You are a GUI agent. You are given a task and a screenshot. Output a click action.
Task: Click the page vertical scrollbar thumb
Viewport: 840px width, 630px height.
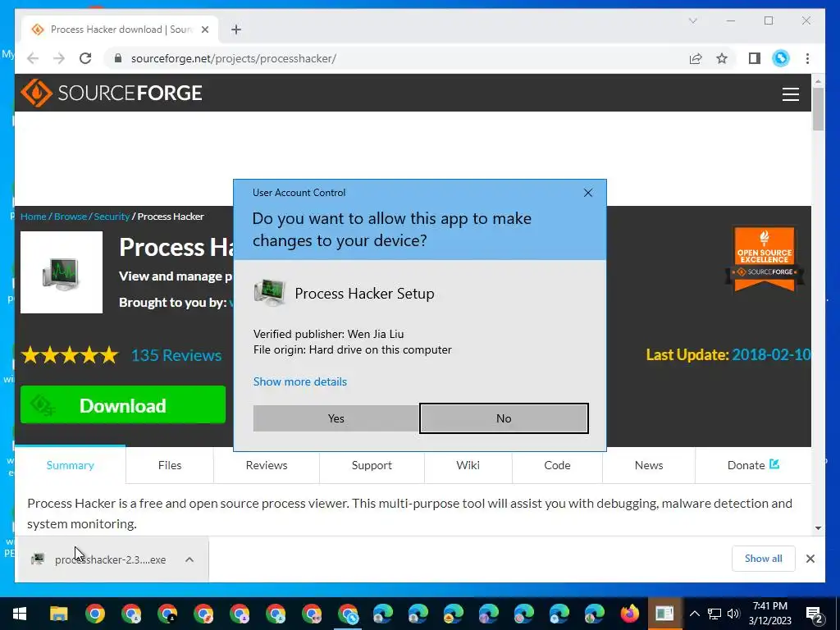818,108
